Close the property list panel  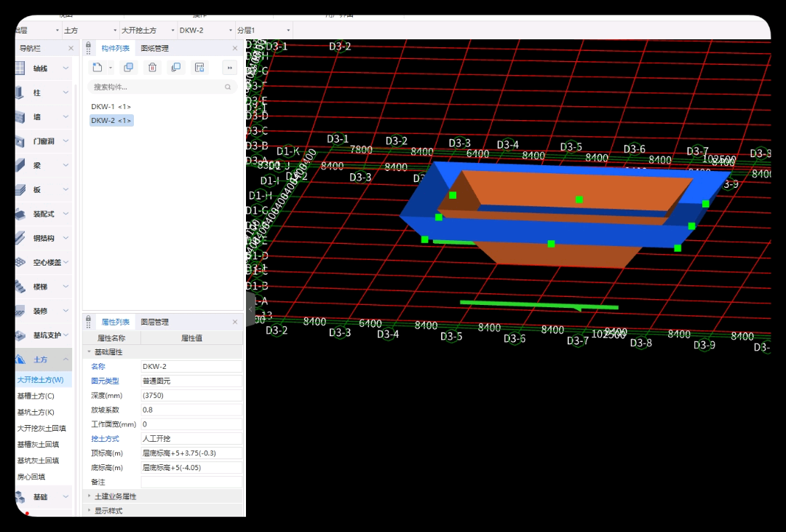[235, 322]
